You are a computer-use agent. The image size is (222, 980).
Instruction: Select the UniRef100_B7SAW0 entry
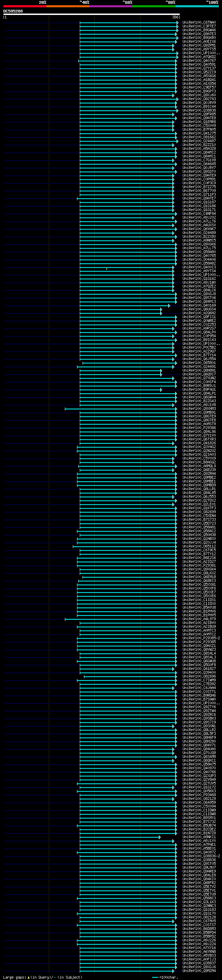[199, 699]
